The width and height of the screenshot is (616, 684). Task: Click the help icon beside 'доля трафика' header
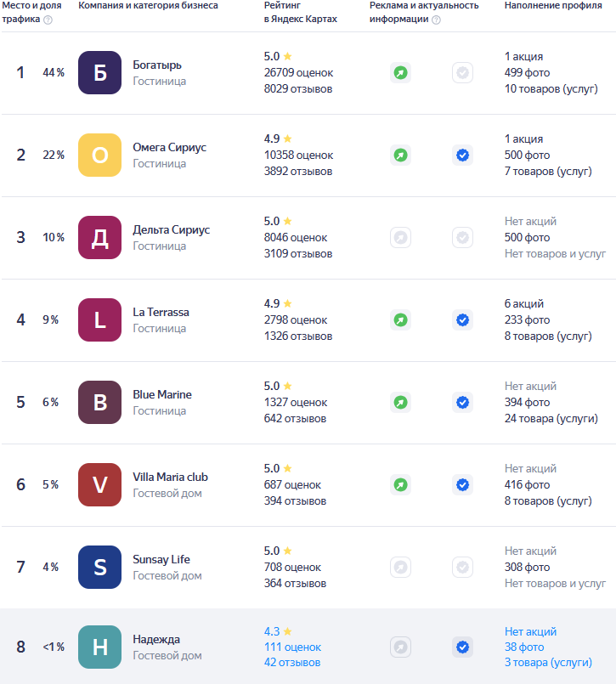[48, 20]
